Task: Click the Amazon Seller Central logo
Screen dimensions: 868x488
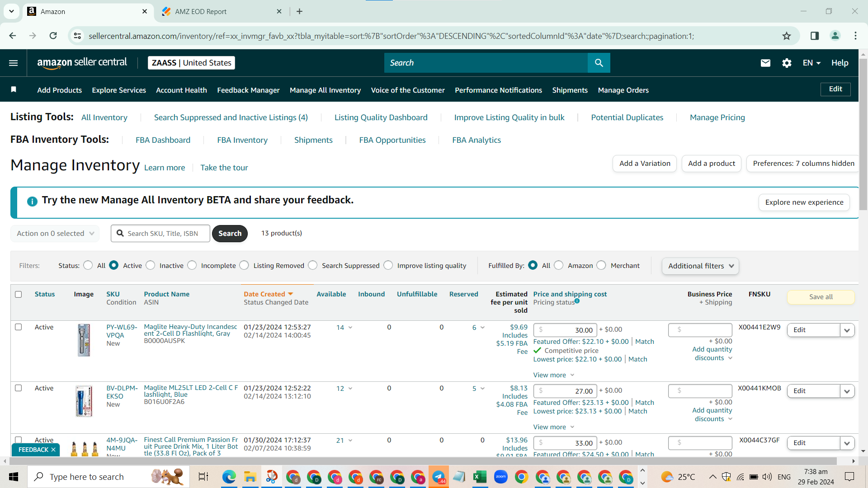Action: click(82, 63)
